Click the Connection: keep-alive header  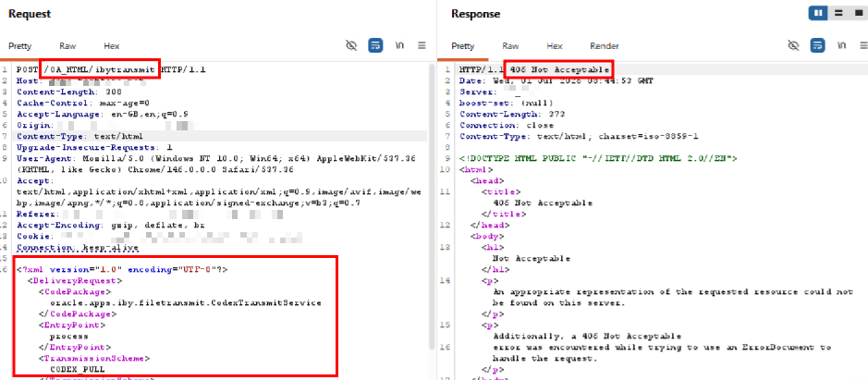[78, 247]
